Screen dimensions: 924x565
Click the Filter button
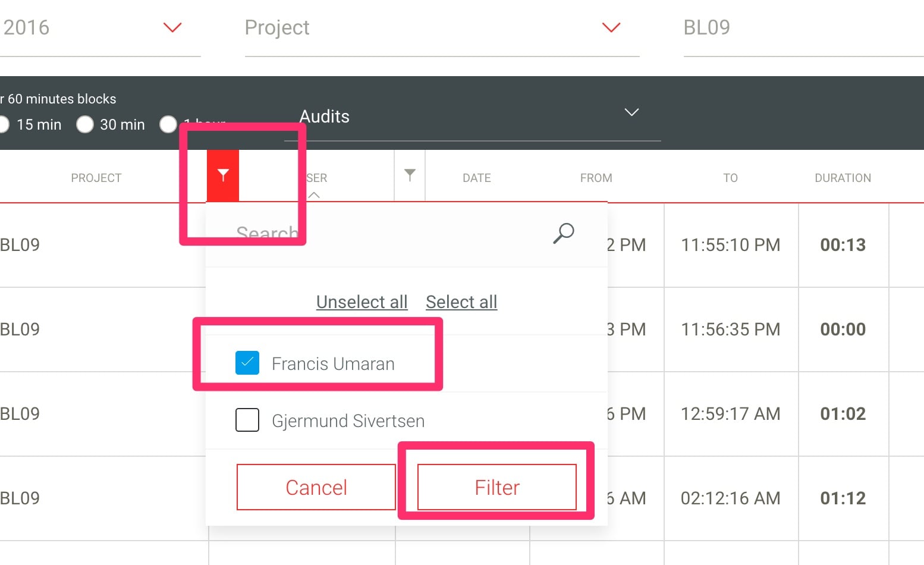(x=497, y=487)
